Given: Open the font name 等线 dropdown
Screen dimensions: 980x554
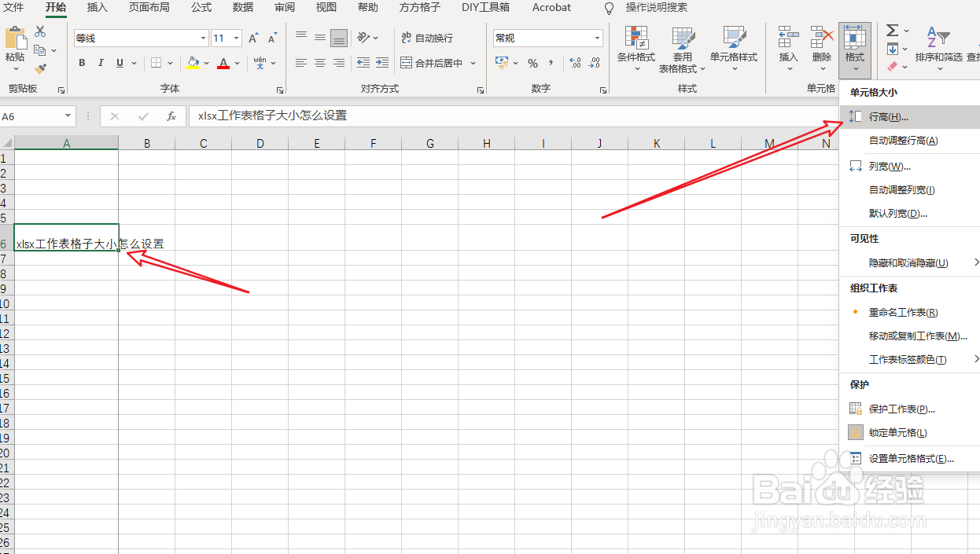Looking at the screenshot, I should click(x=203, y=38).
